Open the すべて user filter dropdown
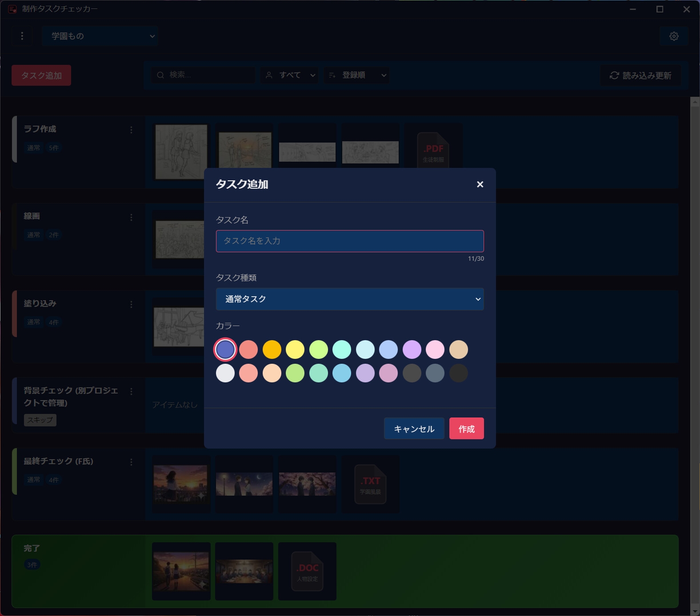700x616 pixels. (x=289, y=75)
